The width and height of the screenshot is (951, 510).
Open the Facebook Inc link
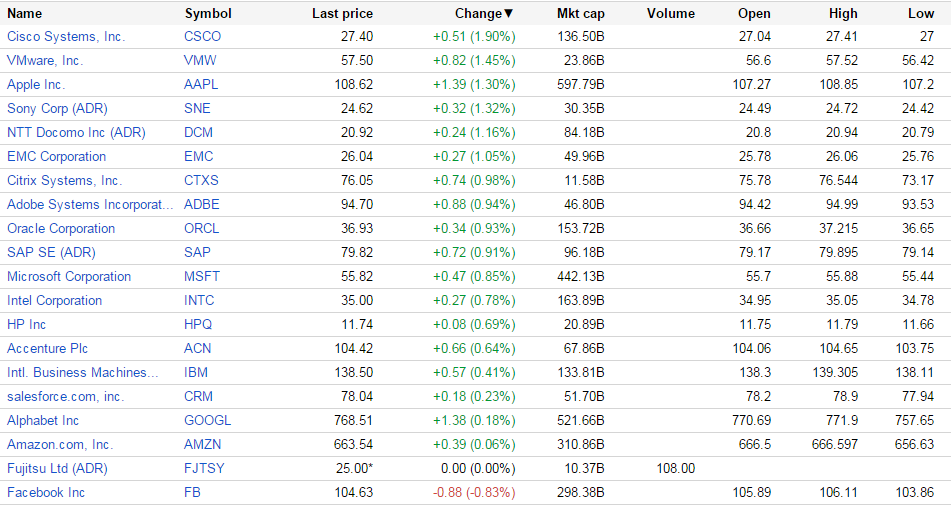pyautogui.click(x=46, y=492)
